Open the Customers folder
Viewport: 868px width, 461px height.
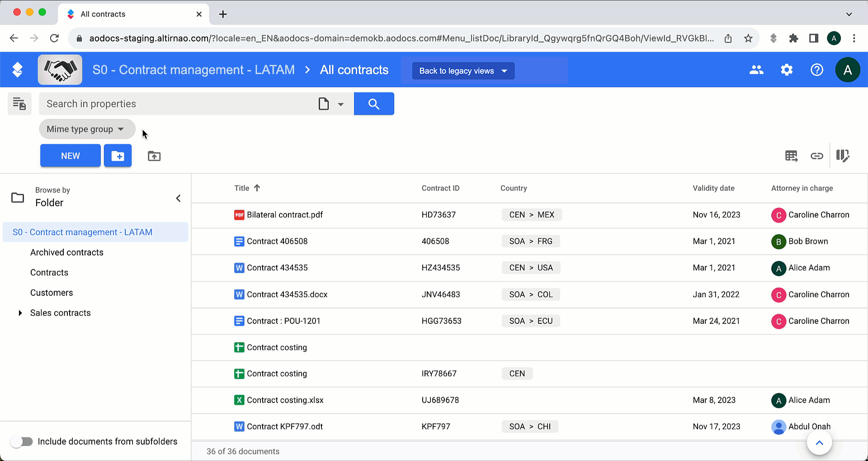[x=52, y=293]
